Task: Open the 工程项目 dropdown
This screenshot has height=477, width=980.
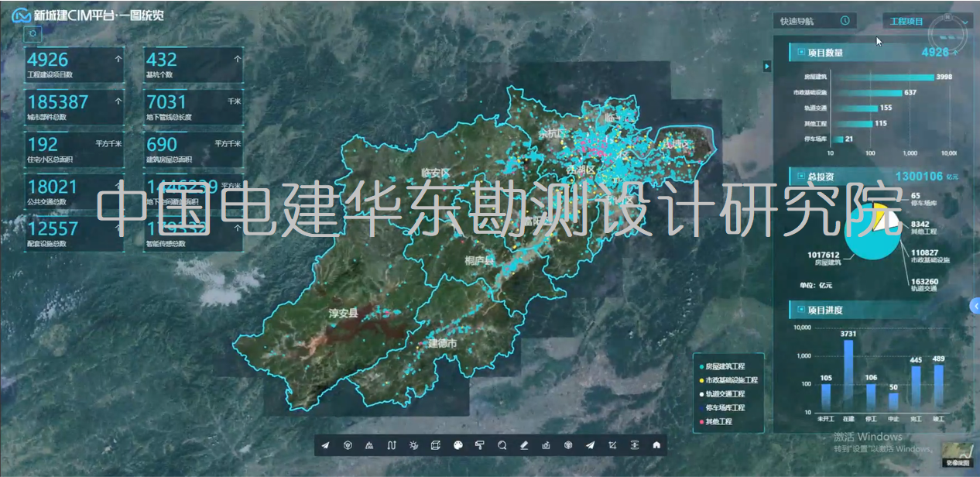Action: click(927, 22)
